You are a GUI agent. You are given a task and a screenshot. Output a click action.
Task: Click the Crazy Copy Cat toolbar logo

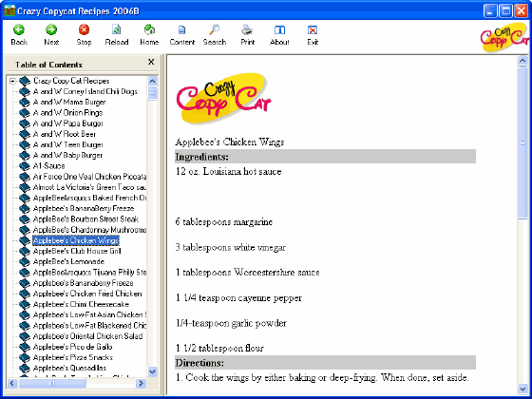pyautogui.click(x=504, y=37)
